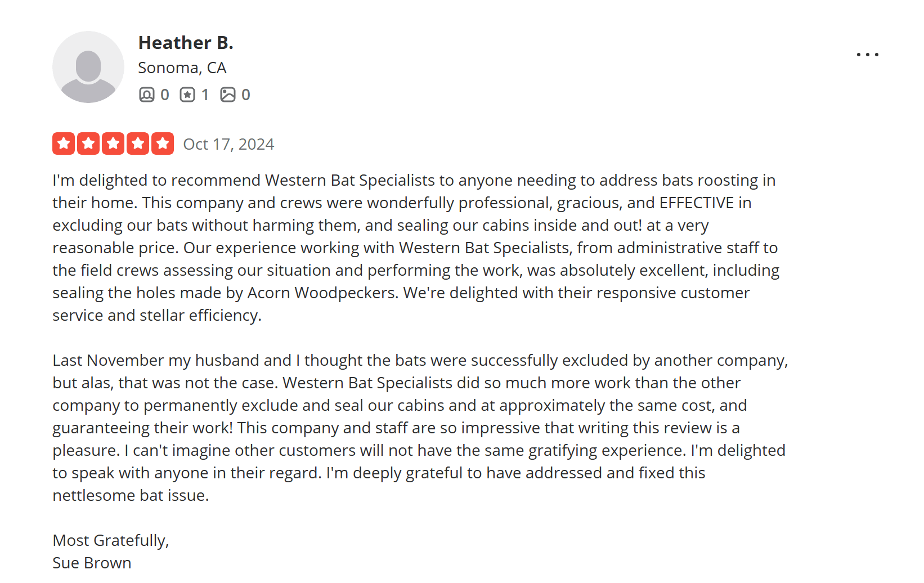Click the reviews number 1

[205, 95]
